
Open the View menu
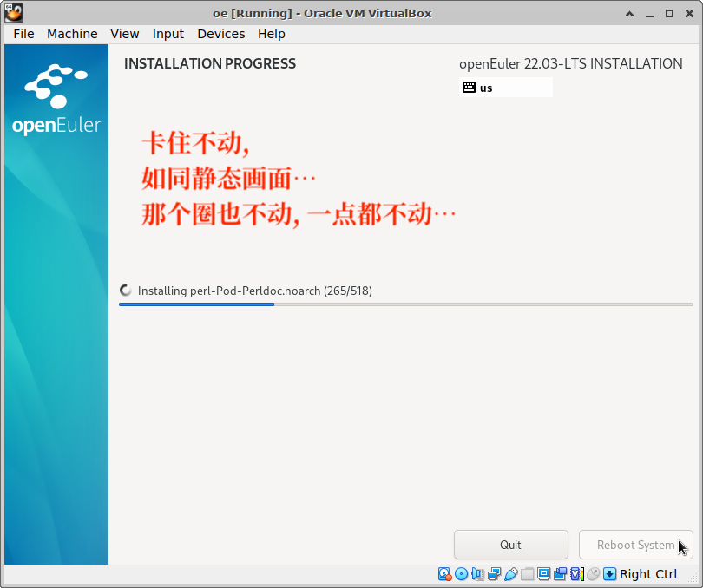tap(125, 34)
